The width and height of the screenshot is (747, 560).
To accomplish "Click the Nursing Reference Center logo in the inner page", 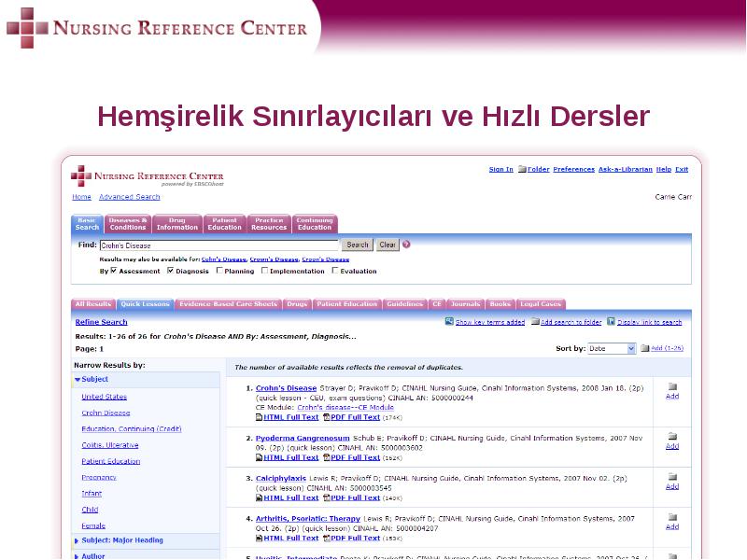I will [148, 176].
